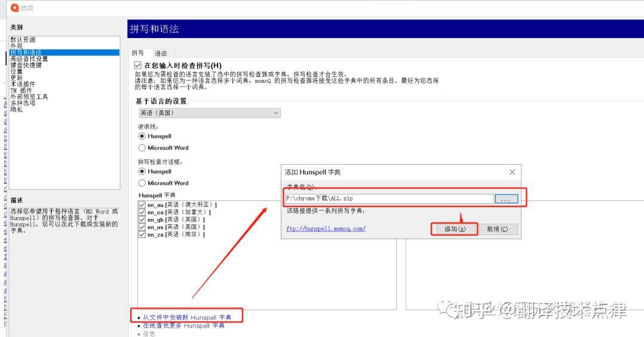
Task: Open the 英语（美国）language dropdown
Action: [209, 113]
